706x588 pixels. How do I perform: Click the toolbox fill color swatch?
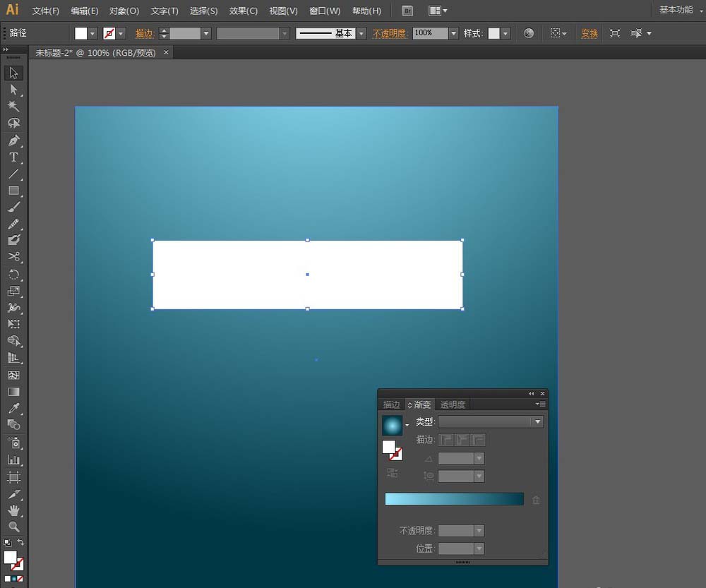click(10, 558)
